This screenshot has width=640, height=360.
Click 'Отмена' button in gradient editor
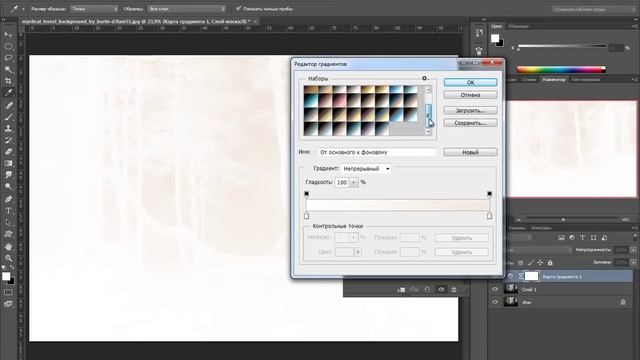pyautogui.click(x=470, y=95)
